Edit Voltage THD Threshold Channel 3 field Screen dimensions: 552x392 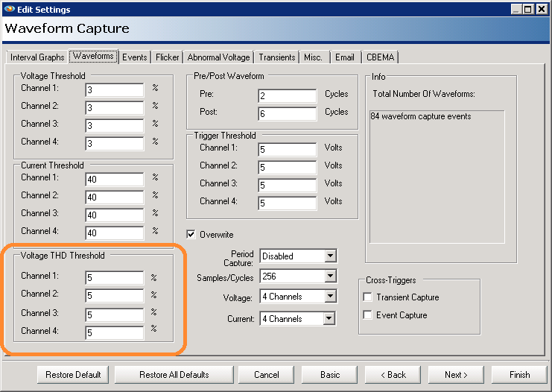tap(115, 315)
